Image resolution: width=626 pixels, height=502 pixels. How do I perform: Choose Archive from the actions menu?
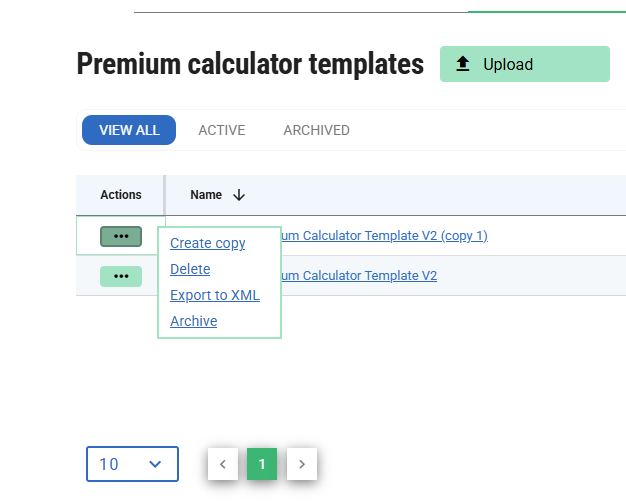[194, 321]
